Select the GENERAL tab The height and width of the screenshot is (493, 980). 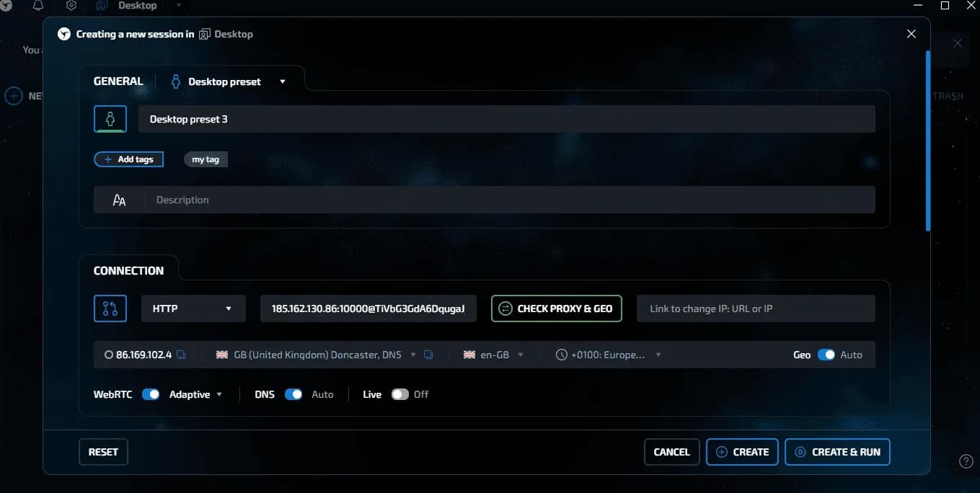click(x=118, y=81)
